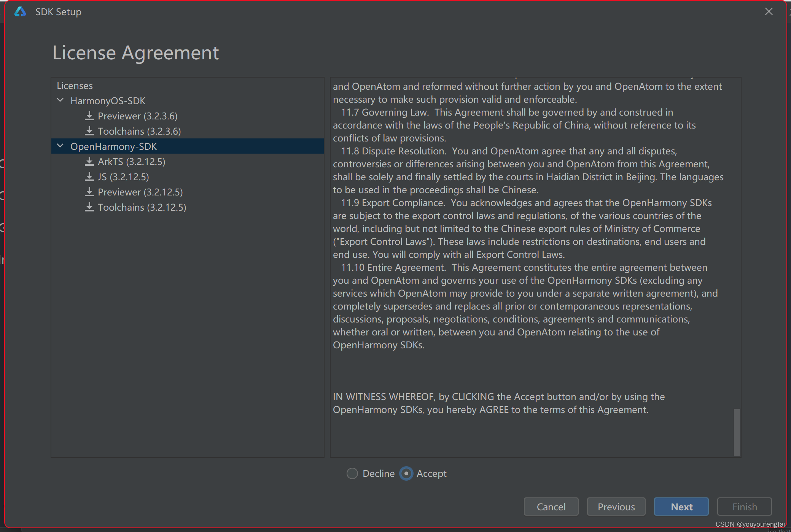Proceed with the Next button
The image size is (791, 532).
click(x=681, y=507)
